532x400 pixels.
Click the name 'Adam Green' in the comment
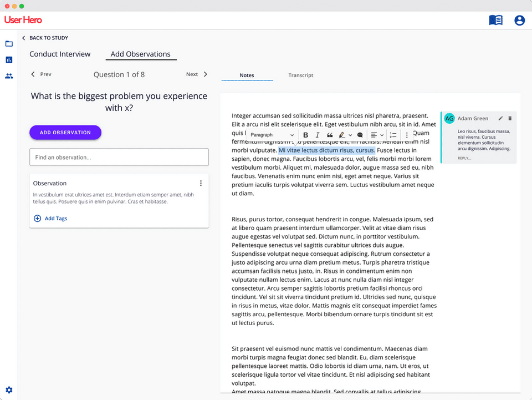pyautogui.click(x=473, y=119)
